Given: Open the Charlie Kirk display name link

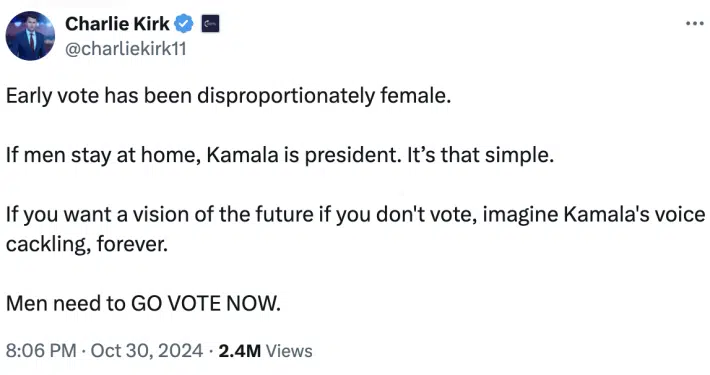Looking at the screenshot, I should pyautogui.click(x=117, y=24).
